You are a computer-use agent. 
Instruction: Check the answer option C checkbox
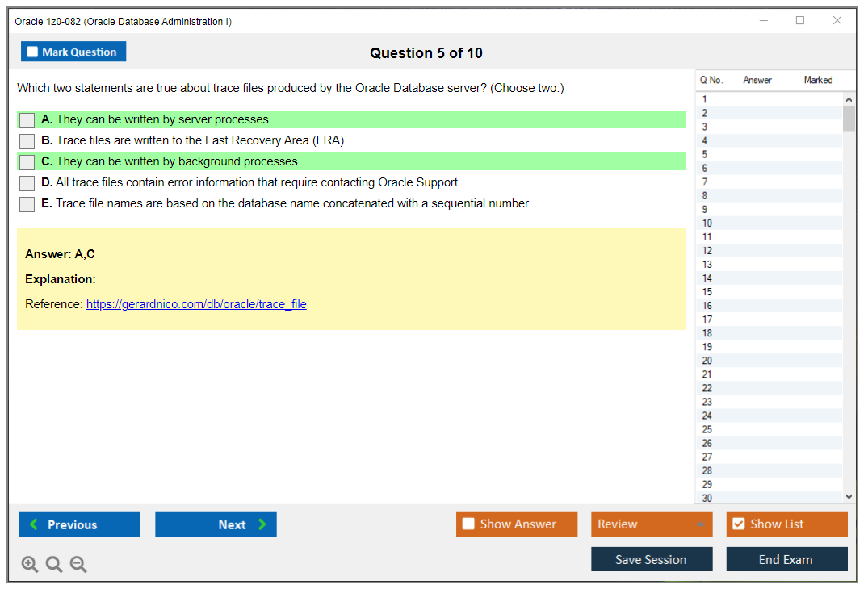pos(27,161)
